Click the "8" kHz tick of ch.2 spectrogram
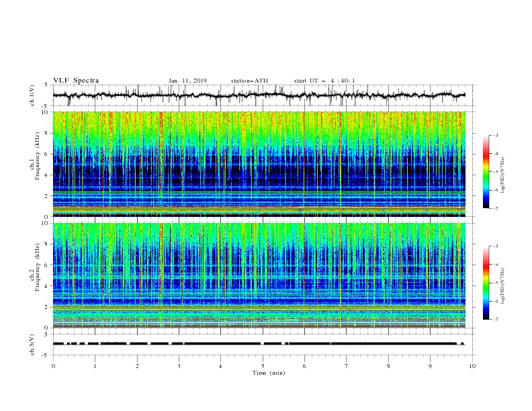Image resolution: width=532 pixels, height=411 pixels. tap(47, 244)
